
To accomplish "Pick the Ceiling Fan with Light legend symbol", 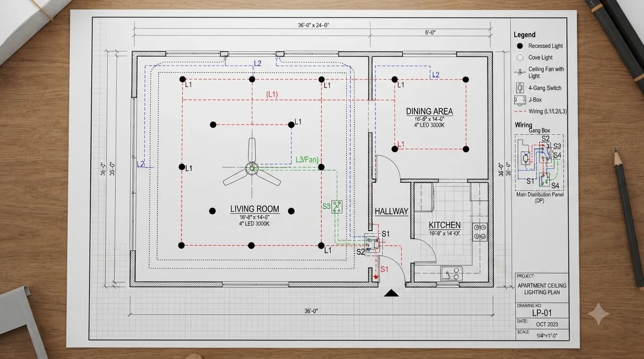I will 520,72.
